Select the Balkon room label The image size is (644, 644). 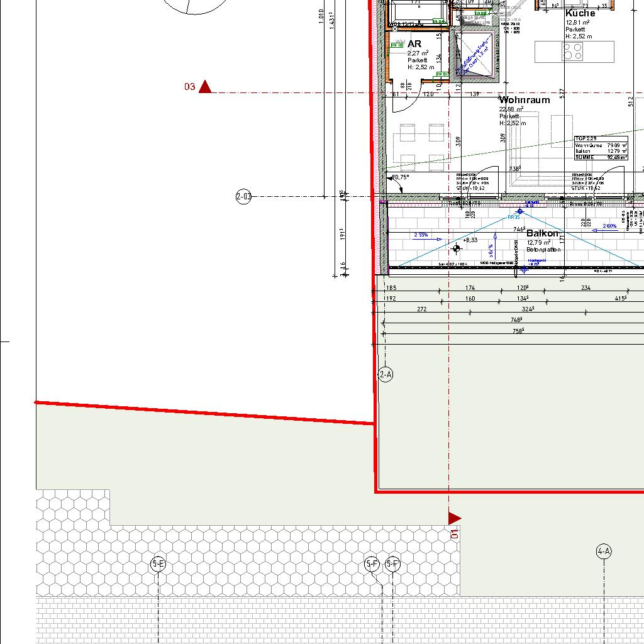541,233
